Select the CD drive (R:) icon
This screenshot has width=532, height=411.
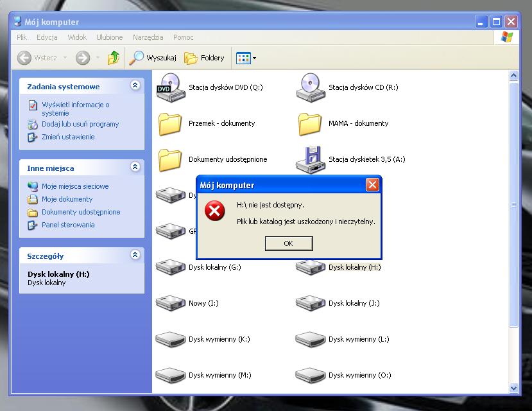311,87
